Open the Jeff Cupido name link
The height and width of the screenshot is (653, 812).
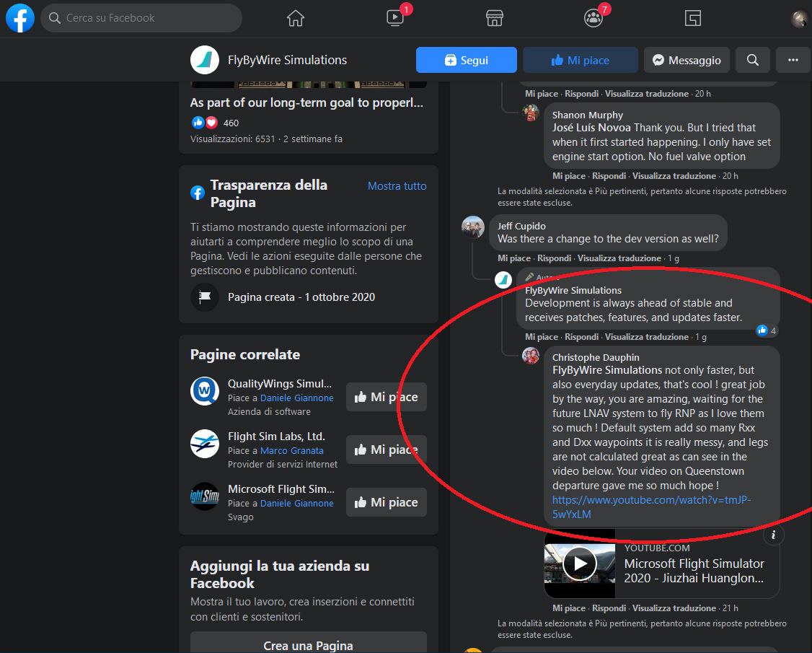click(521, 226)
